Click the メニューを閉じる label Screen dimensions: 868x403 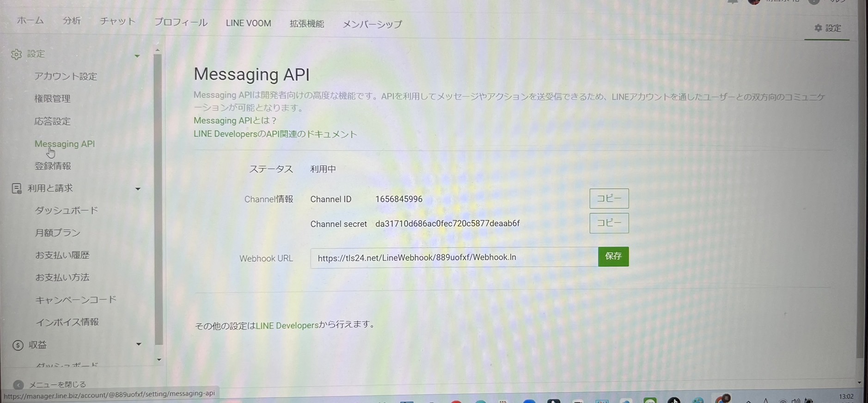(58, 385)
